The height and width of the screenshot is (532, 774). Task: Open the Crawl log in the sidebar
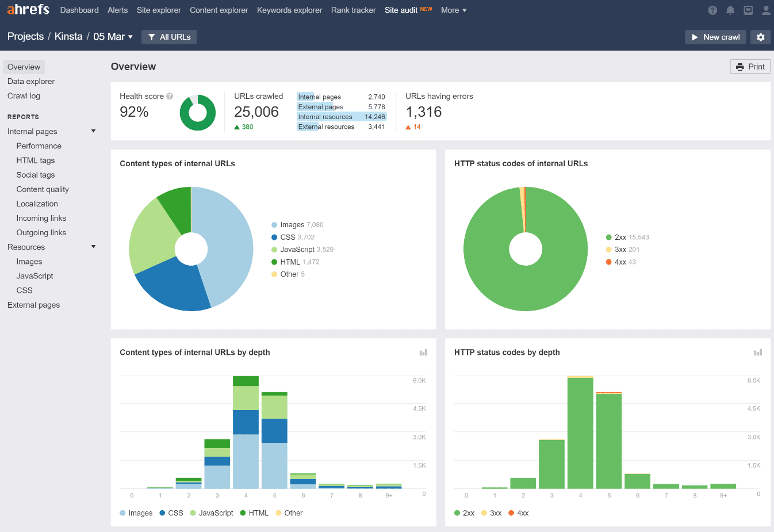(x=24, y=95)
